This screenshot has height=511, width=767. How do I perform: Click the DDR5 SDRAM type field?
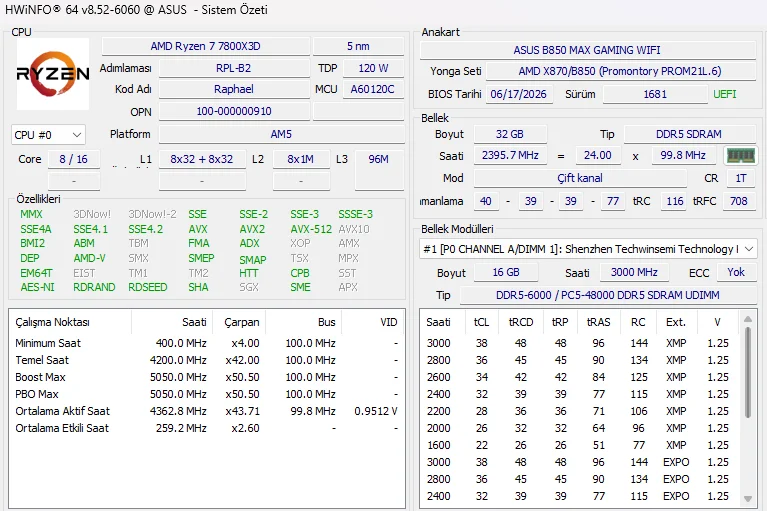coord(689,134)
